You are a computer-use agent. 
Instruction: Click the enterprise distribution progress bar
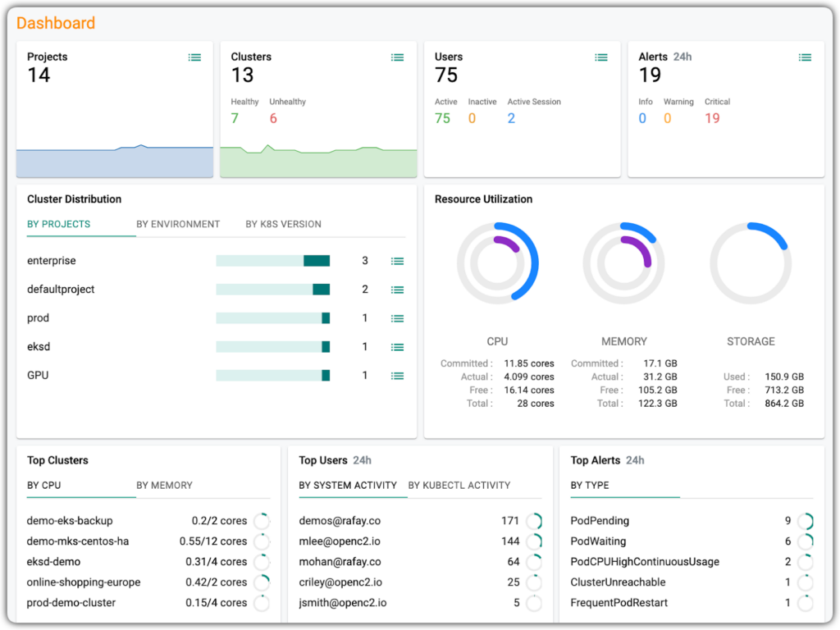[x=272, y=261]
